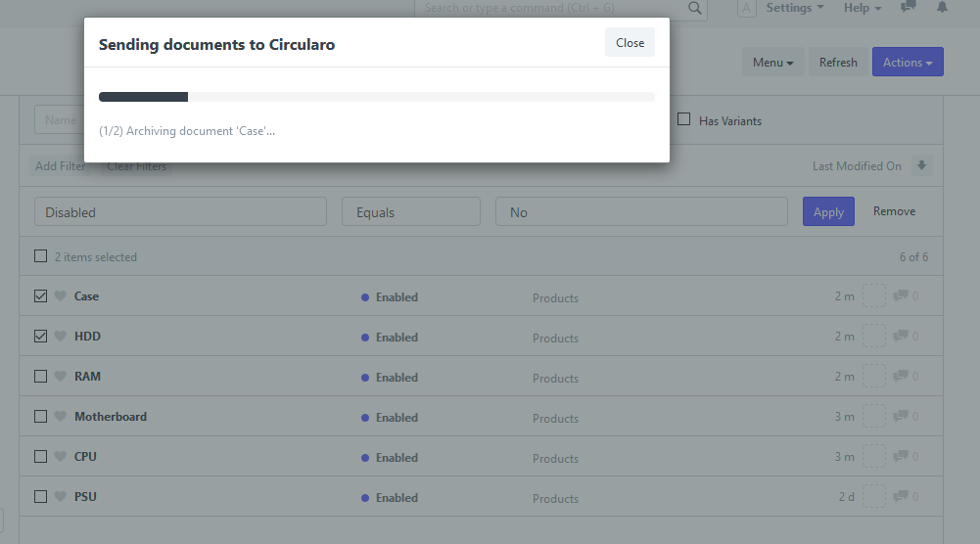Like the Case item heart icon
The width and height of the screenshot is (980, 544).
click(x=60, y=296)
